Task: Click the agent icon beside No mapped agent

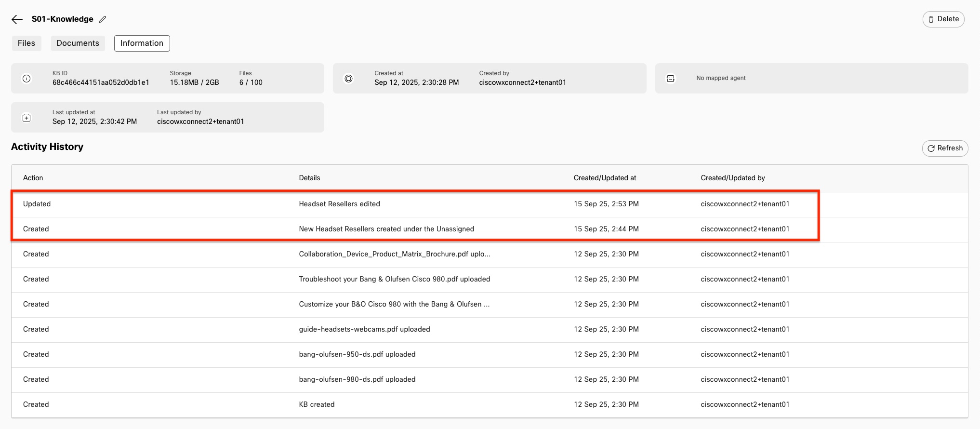Action: [670, 79]
